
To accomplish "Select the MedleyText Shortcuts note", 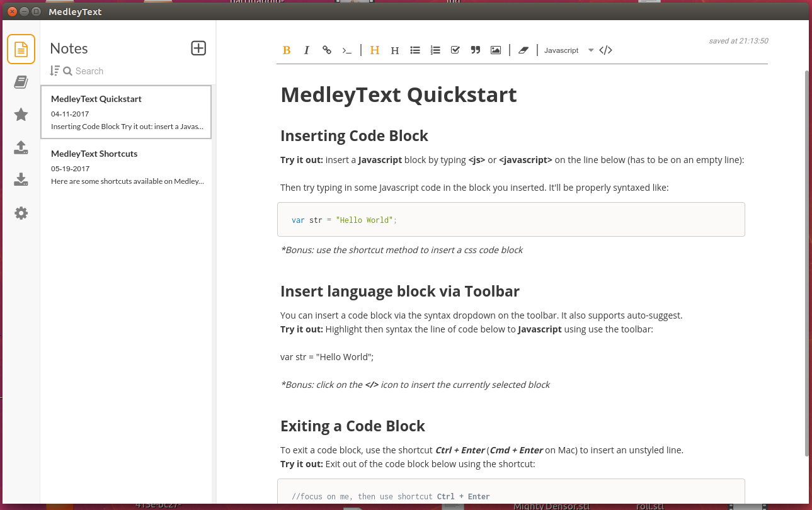I will (126, 167).
